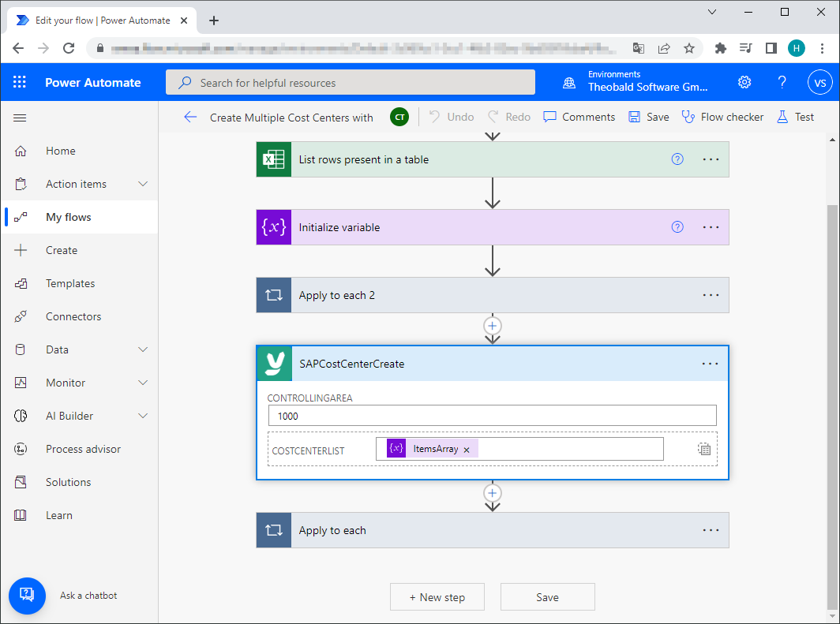This screenshot has width=840, height=624.
Task: Click the CT user avatar badge
Action: 399,118
